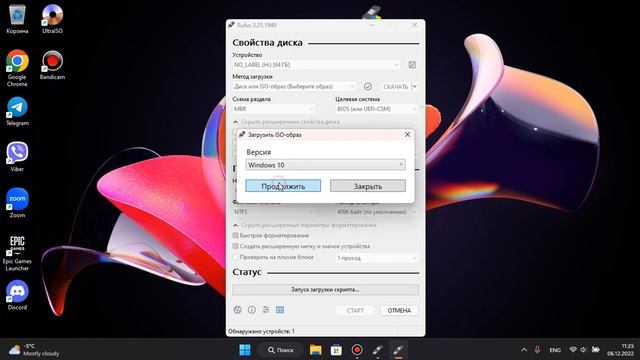Screen dimensions: 640x360
Task: Toggle create extended label and icon checkbox
Action: 236,246
